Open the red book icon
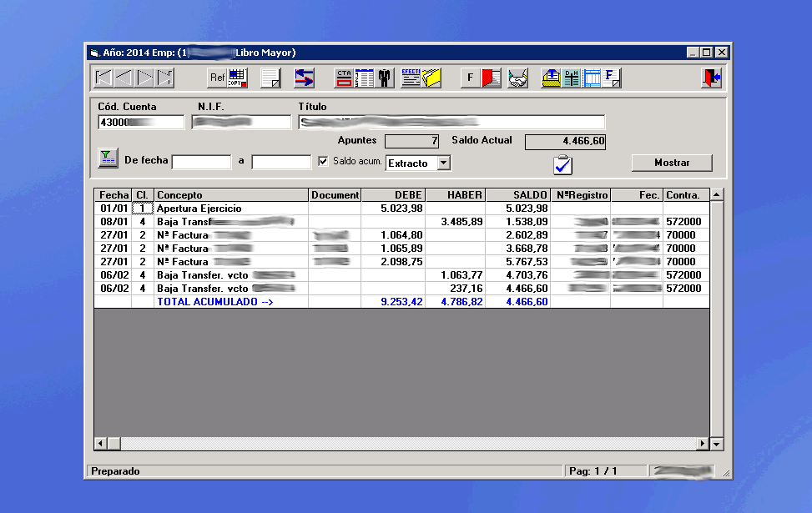Image resolution: width=812 pixels, height=513 pixels. [x=491, y=78]
